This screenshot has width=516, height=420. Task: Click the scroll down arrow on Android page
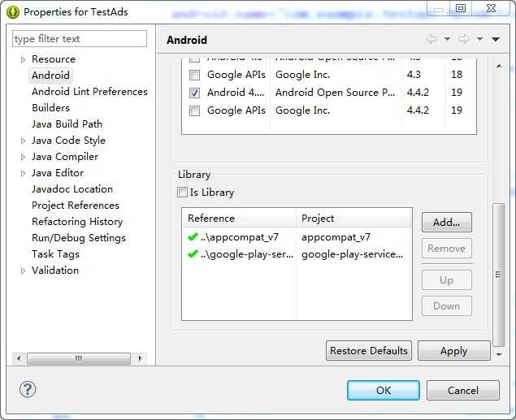499,354
